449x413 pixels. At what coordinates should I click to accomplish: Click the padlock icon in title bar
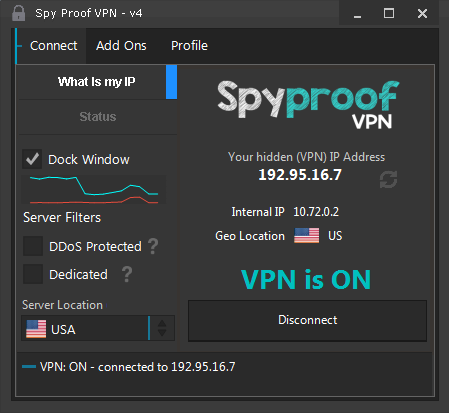point(18,13)
